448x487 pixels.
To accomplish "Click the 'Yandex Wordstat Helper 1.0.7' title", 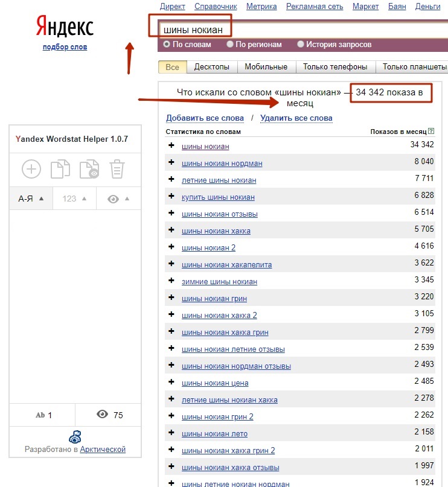I will tap(72, 139).
